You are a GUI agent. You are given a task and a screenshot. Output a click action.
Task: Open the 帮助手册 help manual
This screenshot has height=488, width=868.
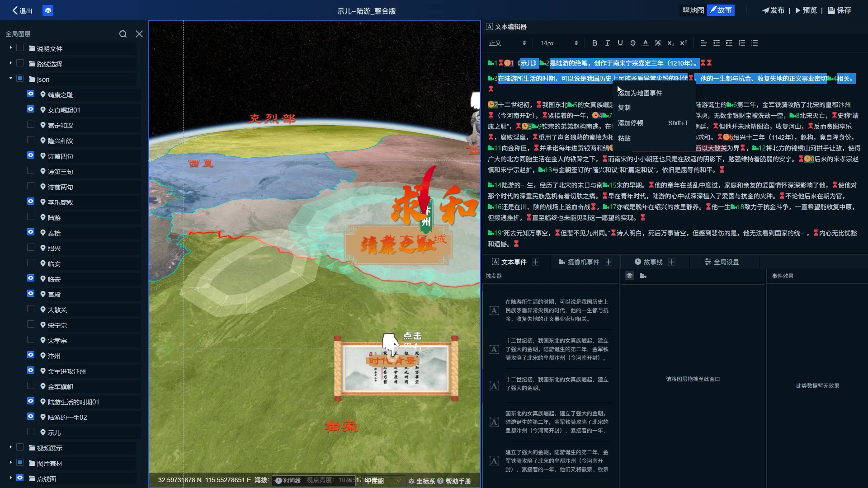pos(454,481)
